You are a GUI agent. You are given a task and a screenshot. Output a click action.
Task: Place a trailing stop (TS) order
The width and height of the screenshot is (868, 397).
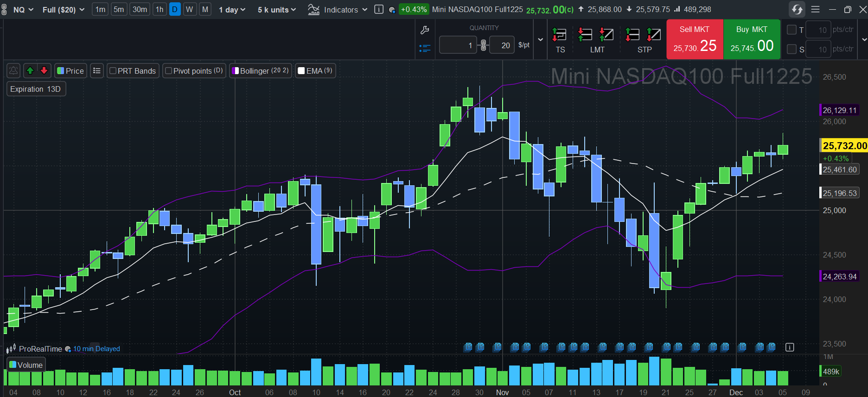[x=560, y=39]
